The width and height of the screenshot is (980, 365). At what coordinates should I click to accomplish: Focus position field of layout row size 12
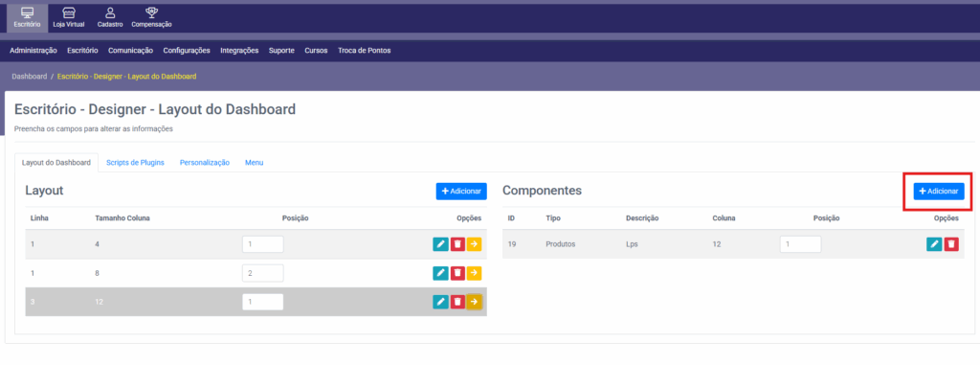263,302
